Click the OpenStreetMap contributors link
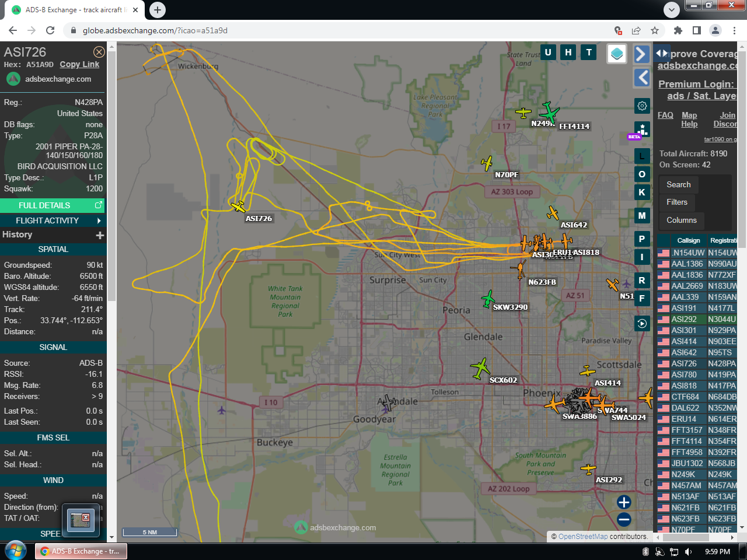Image resolution: width=747 pixels, height=560 pixels. pos(582,537)
